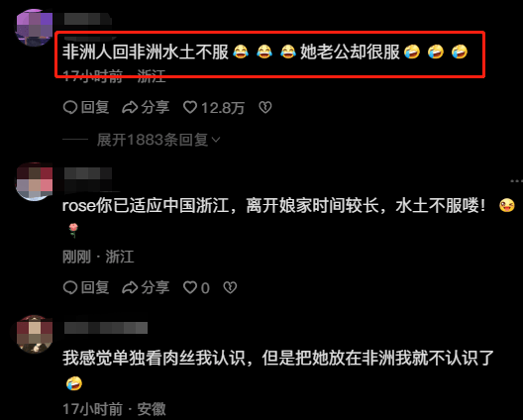Open the first commenter's purple avatar
This screenshot has width=523, height=420.
click(34, 28)
